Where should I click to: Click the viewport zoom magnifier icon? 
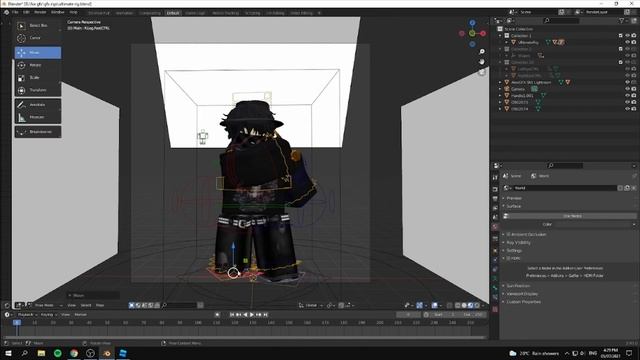click(482, 51)
